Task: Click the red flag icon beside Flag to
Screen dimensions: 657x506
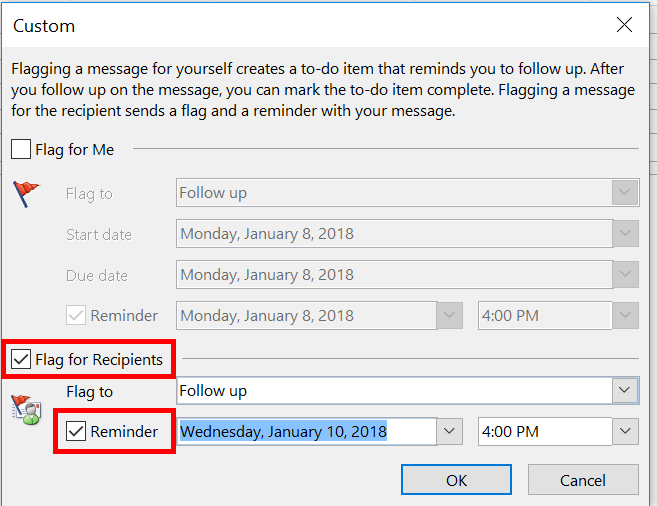Action: click(27, 193)
